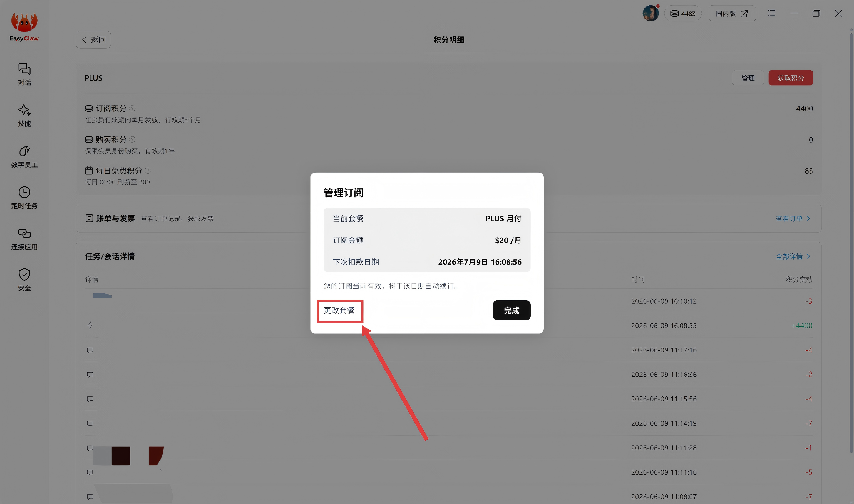Click the 详情 column header
The image size is (854, 504).
point(92,280)
